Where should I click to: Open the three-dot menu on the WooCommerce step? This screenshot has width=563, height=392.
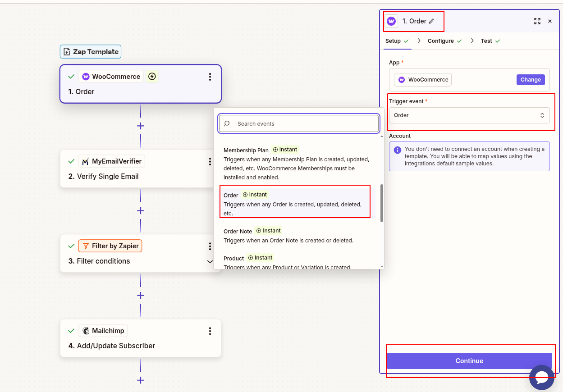[x=210, y=77]
